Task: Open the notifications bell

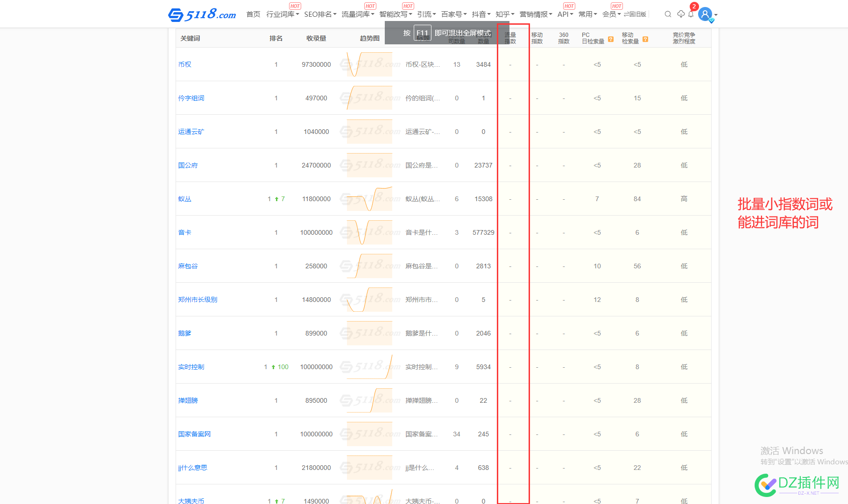Action: pos(691,14)
